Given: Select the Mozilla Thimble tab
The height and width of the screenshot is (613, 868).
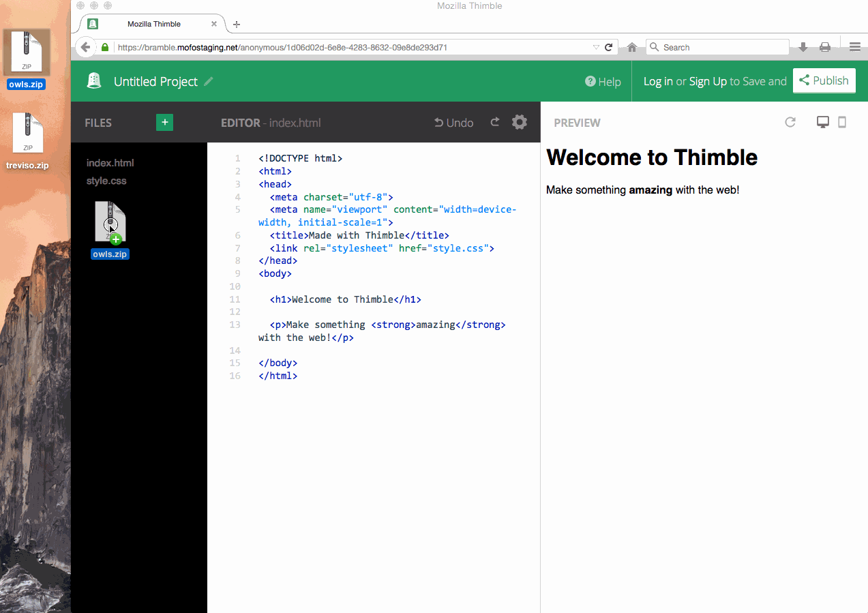Looking at the screenshot, I should 153,24.
